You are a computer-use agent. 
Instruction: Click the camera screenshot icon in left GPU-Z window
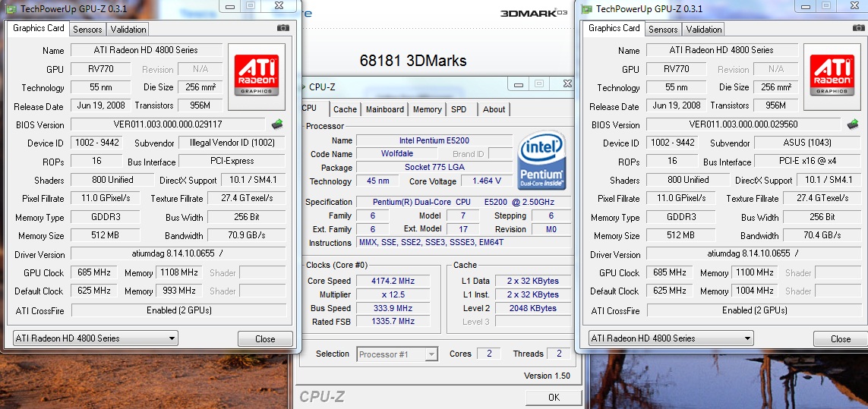282,27
